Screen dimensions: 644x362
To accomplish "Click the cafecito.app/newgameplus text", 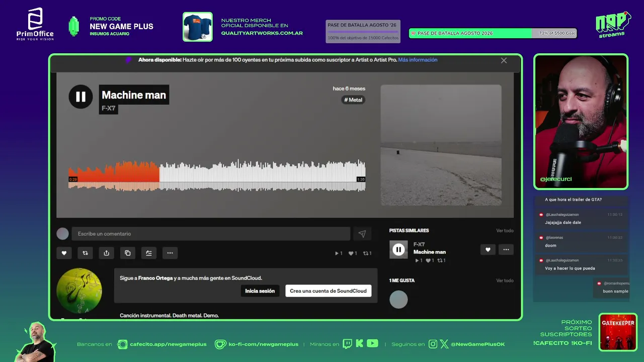I will point(168,344).
